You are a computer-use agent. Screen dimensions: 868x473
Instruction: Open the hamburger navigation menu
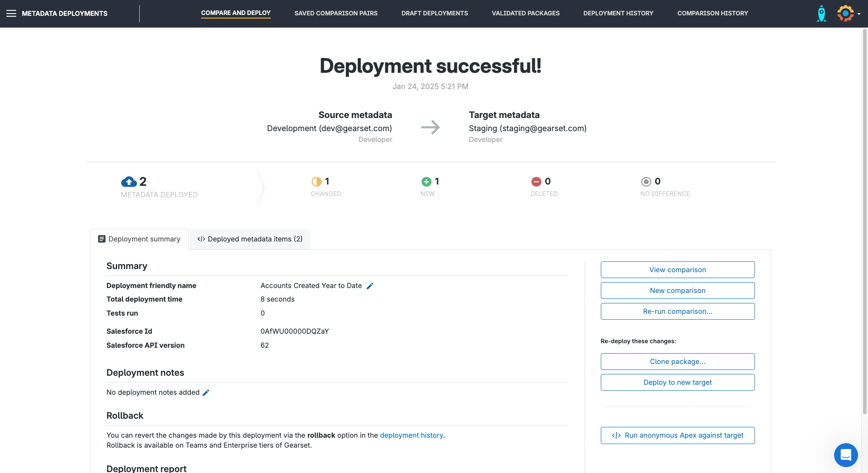click(x=11, y=14)
